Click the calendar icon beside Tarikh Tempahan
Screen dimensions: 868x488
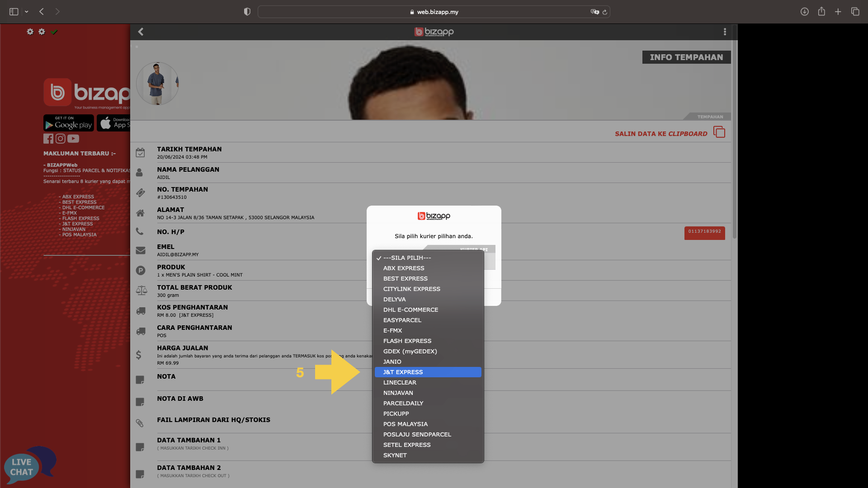click(140, 153)
